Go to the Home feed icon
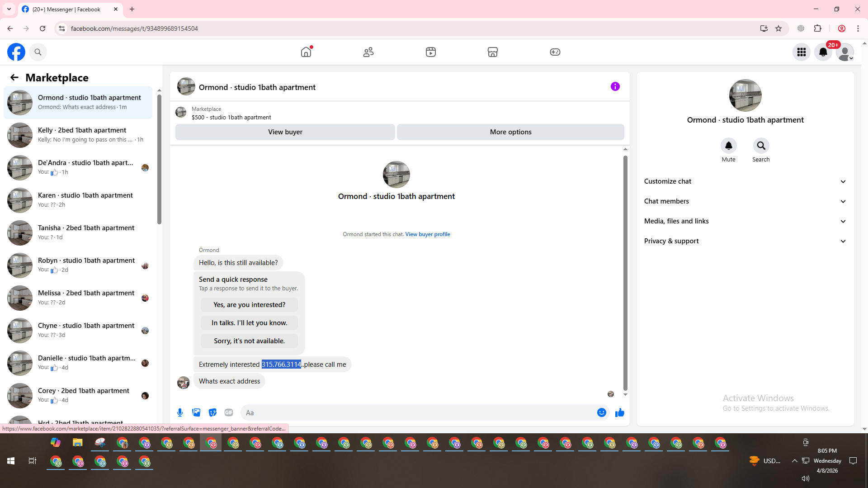The image size is (868, 488). click(306, 52)
